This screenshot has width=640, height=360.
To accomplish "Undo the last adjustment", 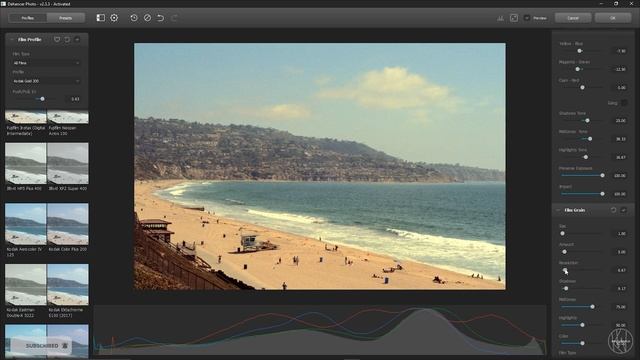I will (160, 18).
